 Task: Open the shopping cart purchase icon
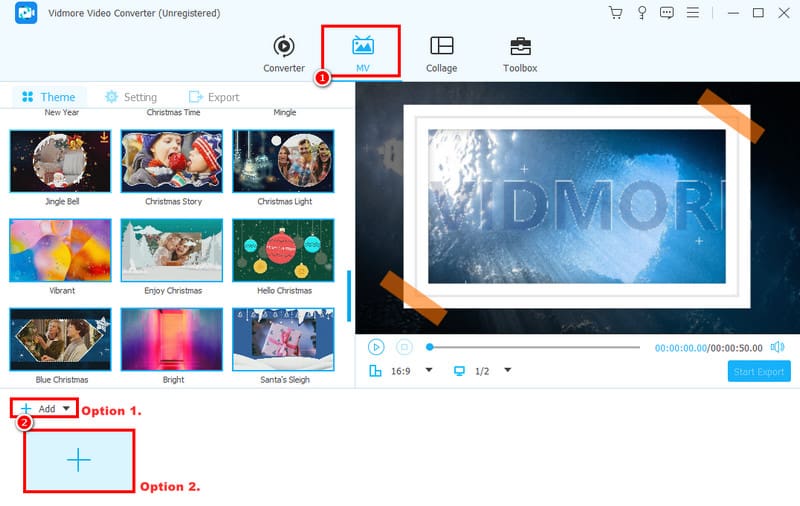click(615, 13)
